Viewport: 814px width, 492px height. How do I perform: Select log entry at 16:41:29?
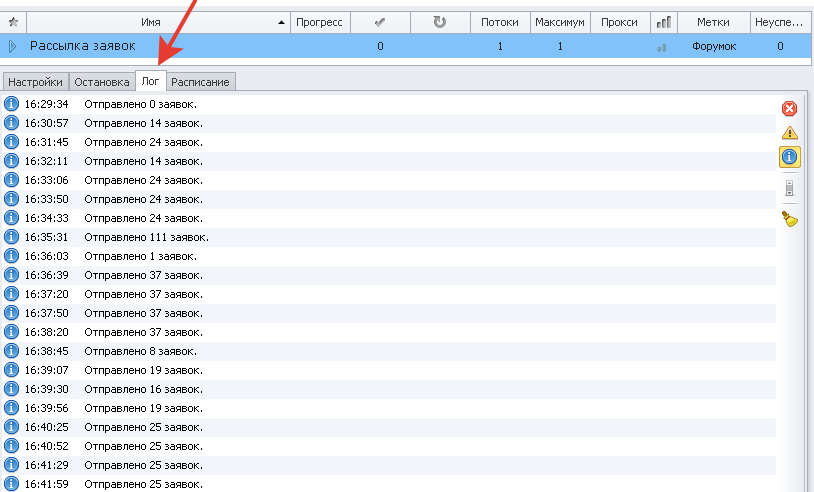388,465
